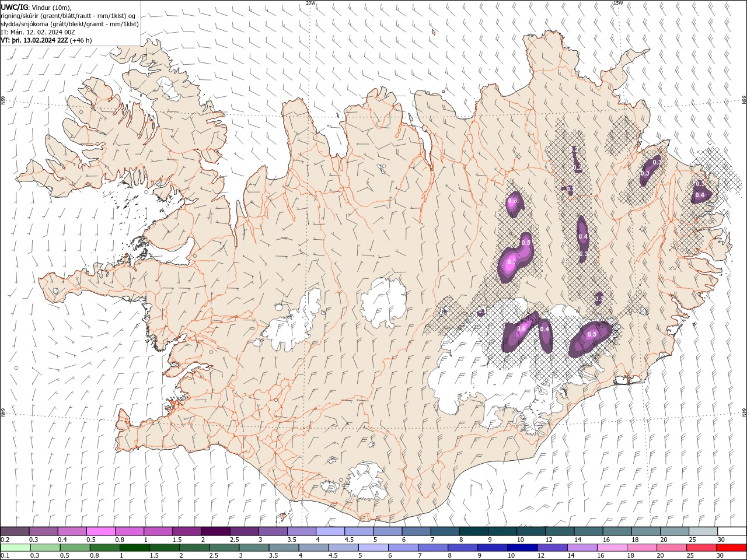Click the lower legend green swatch labeled 0.3
Viewport: 747px width, 560px height.
[x=45, y=548]
